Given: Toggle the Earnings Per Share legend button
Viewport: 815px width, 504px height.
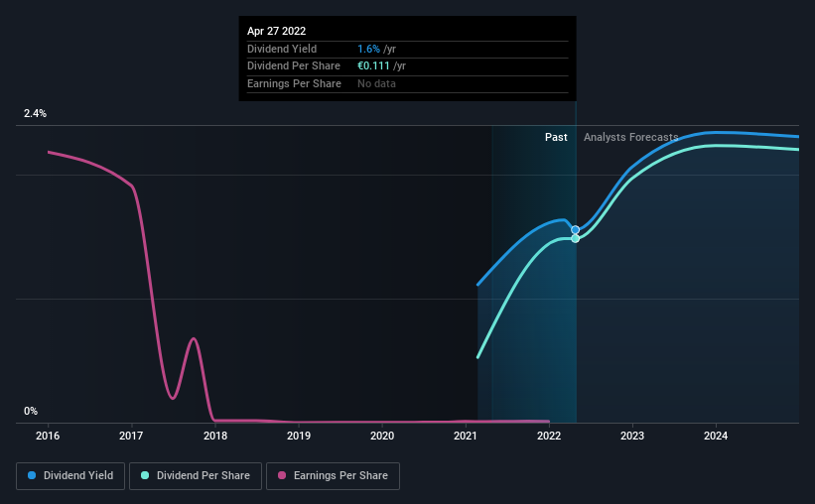Looking at the screenshot, I should pyautogui.click(x=333, y=476).
